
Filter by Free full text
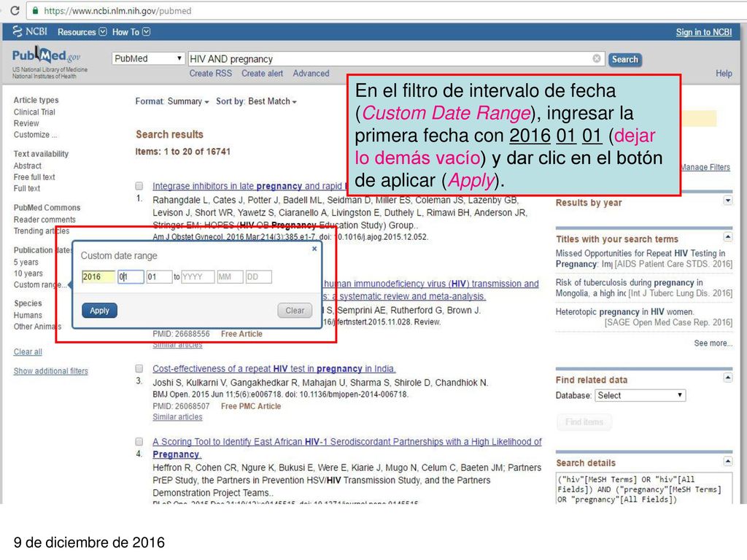click(34, 177)
